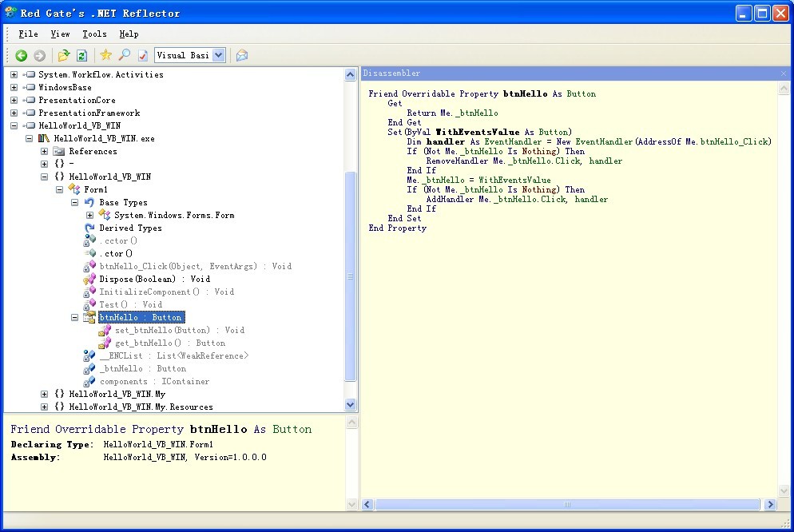Click the disassembler horizontal scroll right arrow
This screenshot has width=794, height=532.
pyautogui.click(x=770, y=504)
